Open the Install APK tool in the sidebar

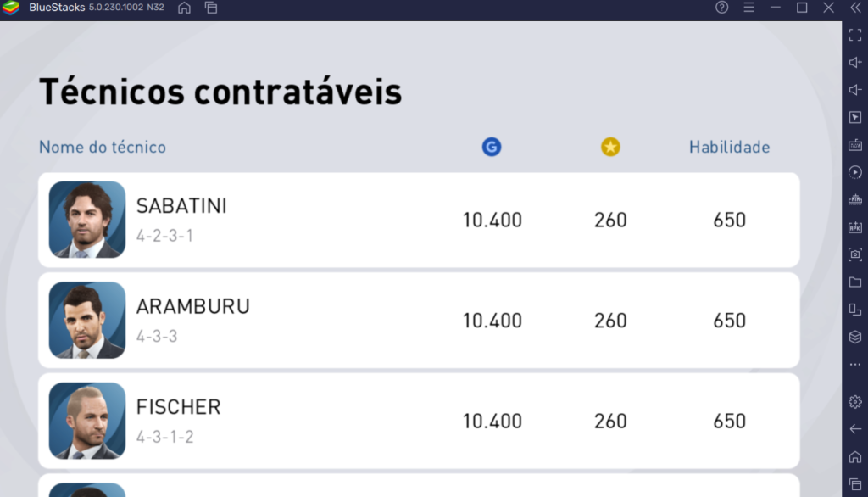(854, 227)
